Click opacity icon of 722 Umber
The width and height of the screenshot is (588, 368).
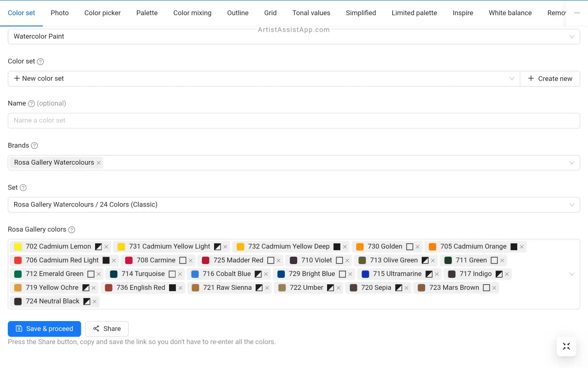point(331,288)
